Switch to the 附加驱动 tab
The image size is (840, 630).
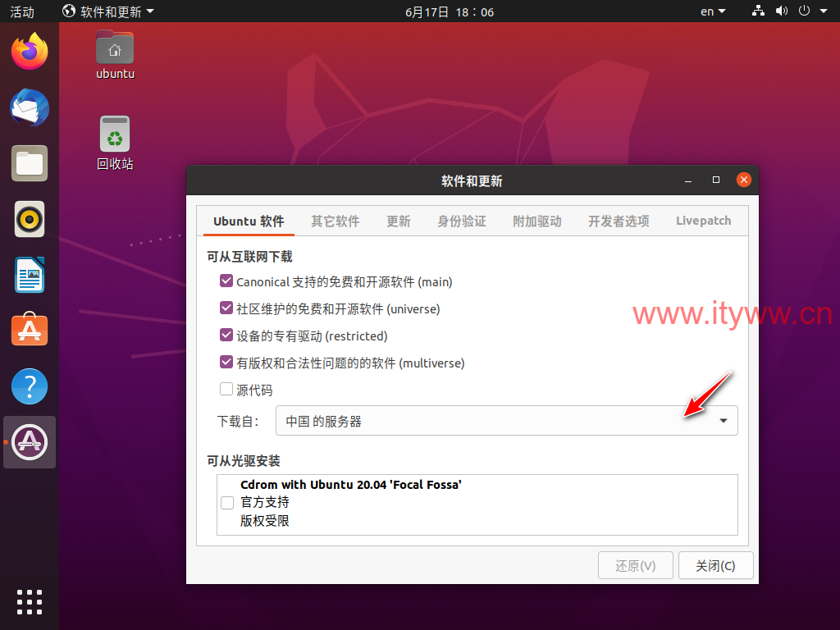[537, 221]
